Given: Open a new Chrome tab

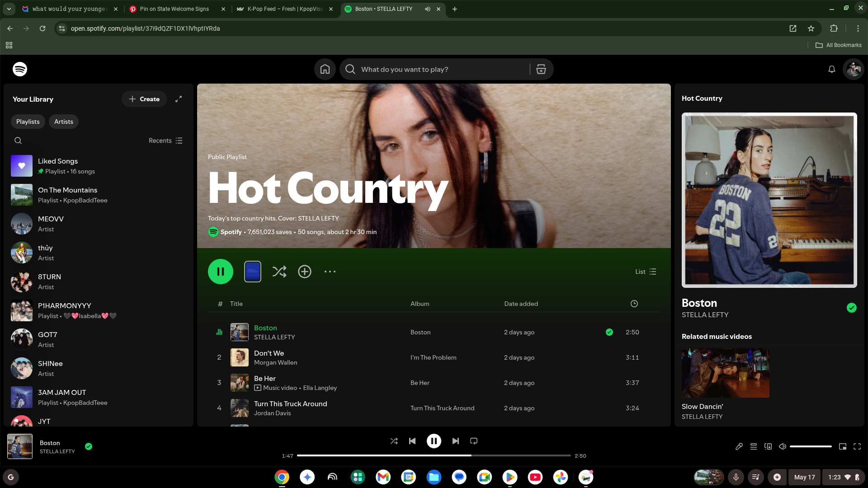Looking at the screenshot, I should click(x=455, y=9).
